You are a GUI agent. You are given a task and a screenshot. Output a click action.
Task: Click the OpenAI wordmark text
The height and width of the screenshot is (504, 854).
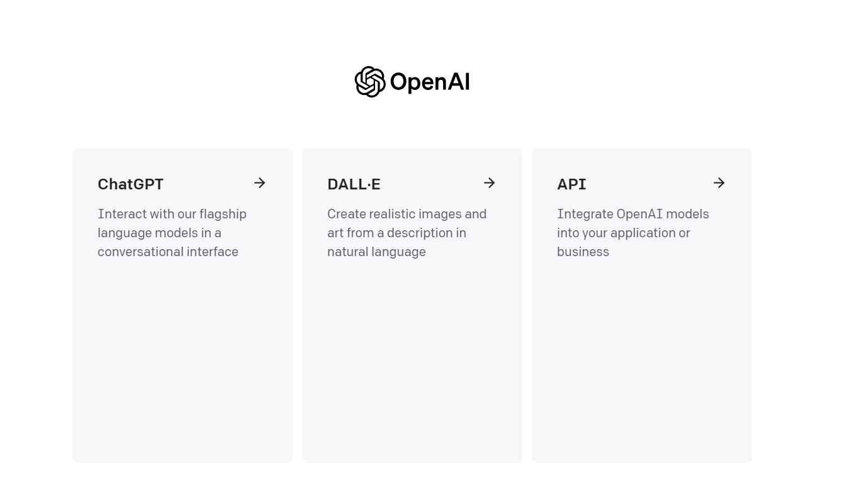[x=430, y=82]
